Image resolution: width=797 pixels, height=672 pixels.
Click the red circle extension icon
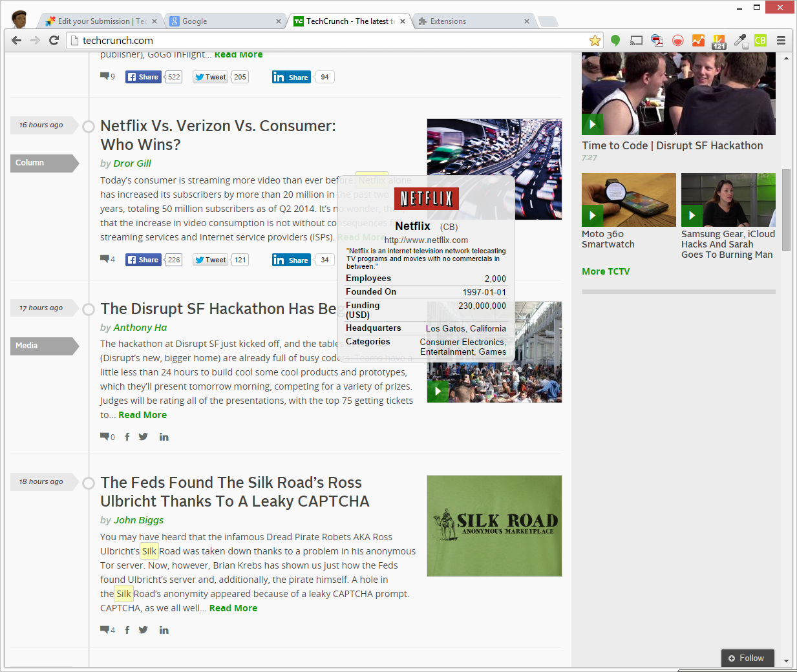pos(677,41)
